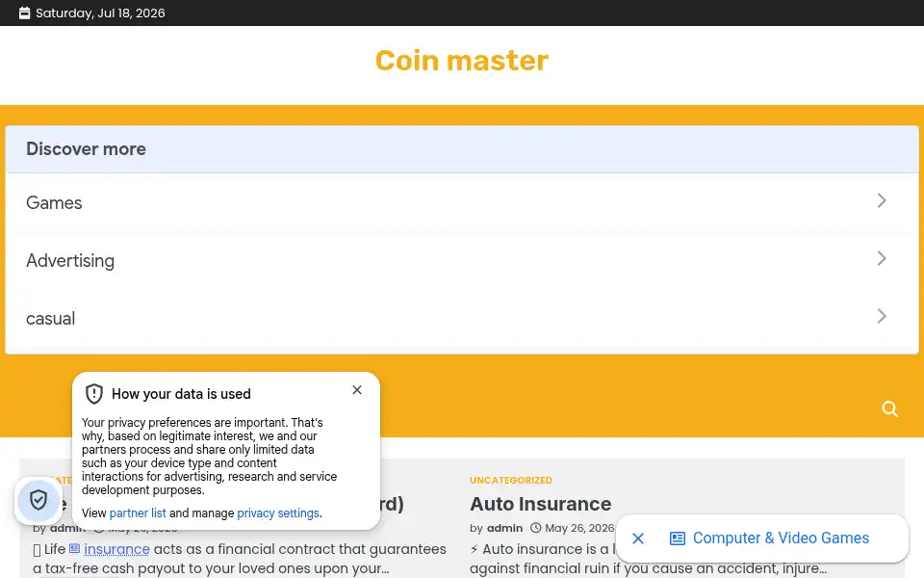Image resolution: width=924 pixels, height=578 pixels.
Task: Open the partner list link
Action: [138, 513]
